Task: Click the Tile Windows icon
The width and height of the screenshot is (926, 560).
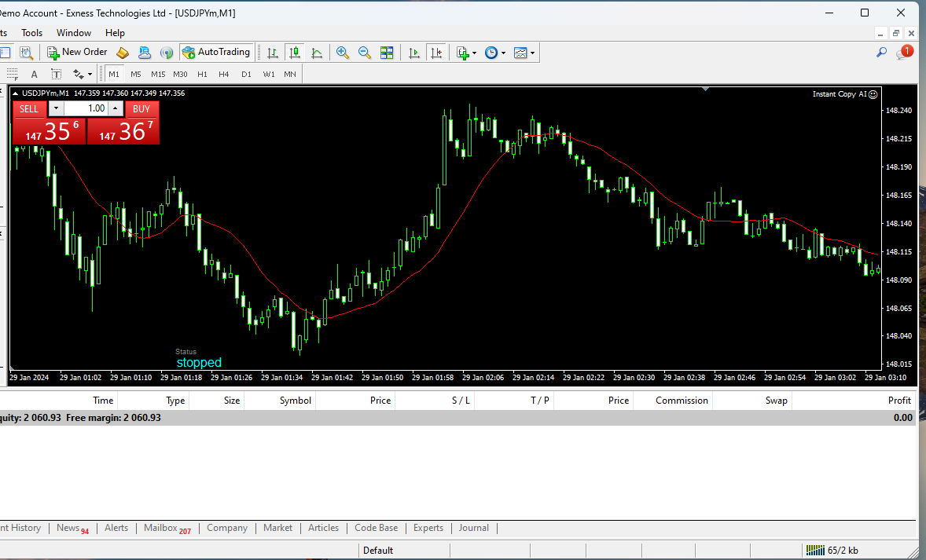Action: pos(387,53)
